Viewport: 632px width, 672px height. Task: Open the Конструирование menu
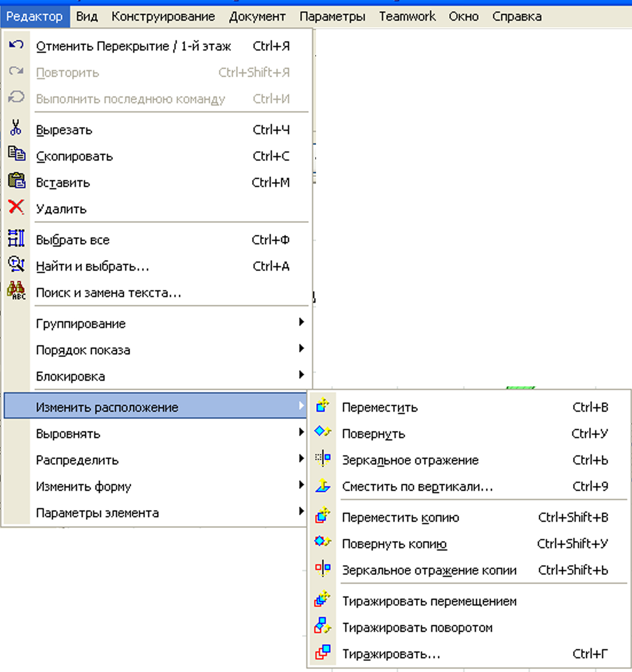[163, 16]
